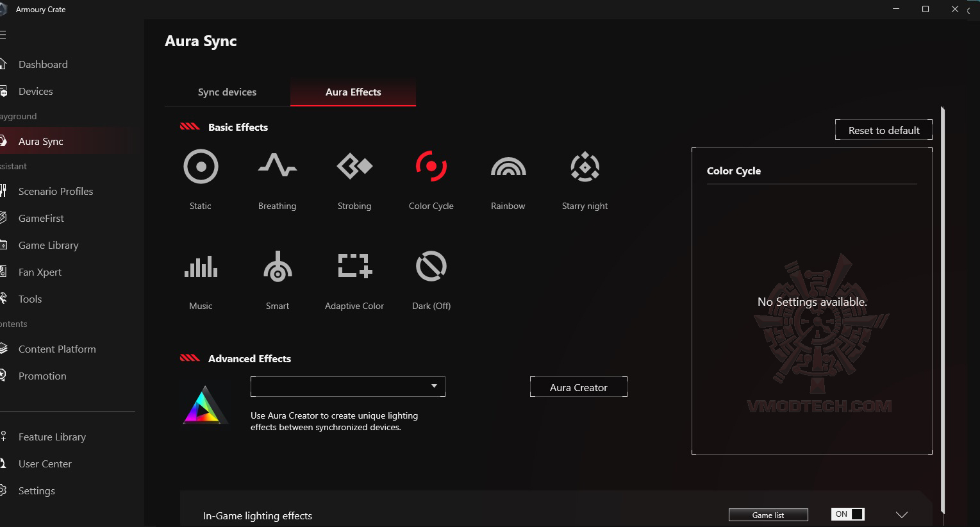The image size is (980, 527).
Task: Click the 'In-Game lighting effects' label
Action: click(x=258, y=516)
